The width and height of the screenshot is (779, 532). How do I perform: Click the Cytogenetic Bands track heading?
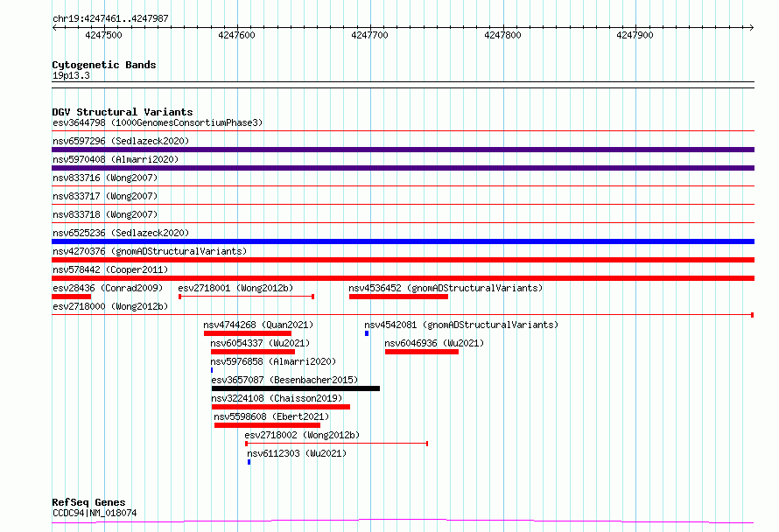point(104,65)
